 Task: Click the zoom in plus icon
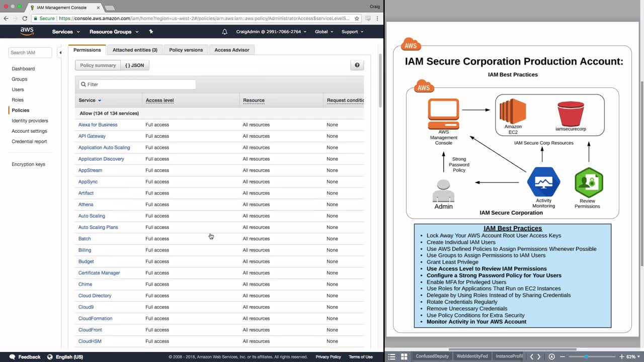(x=622, y=356)
